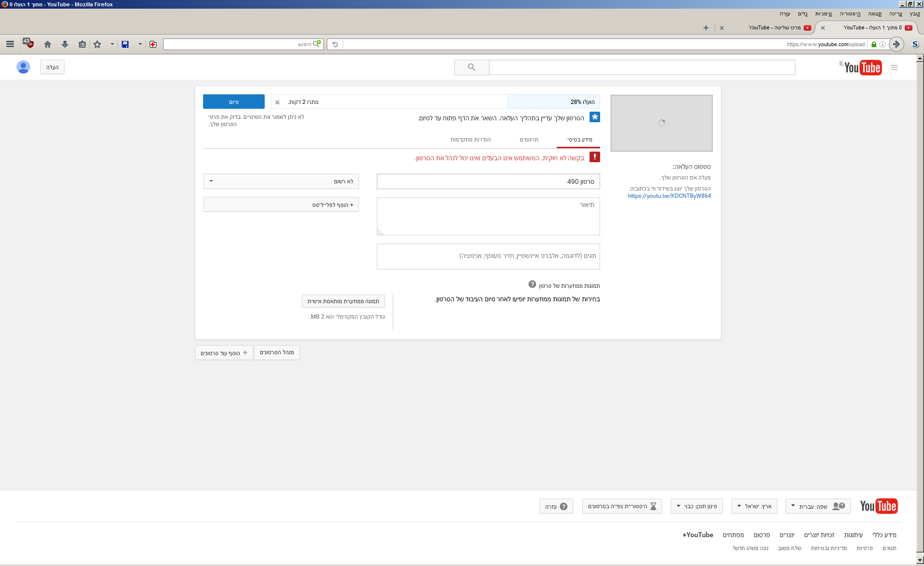Image resolution: width=924 pixels, height=566 pixels.
Task: Click the bookmark star icon
Action: click(x=97, y=44)
